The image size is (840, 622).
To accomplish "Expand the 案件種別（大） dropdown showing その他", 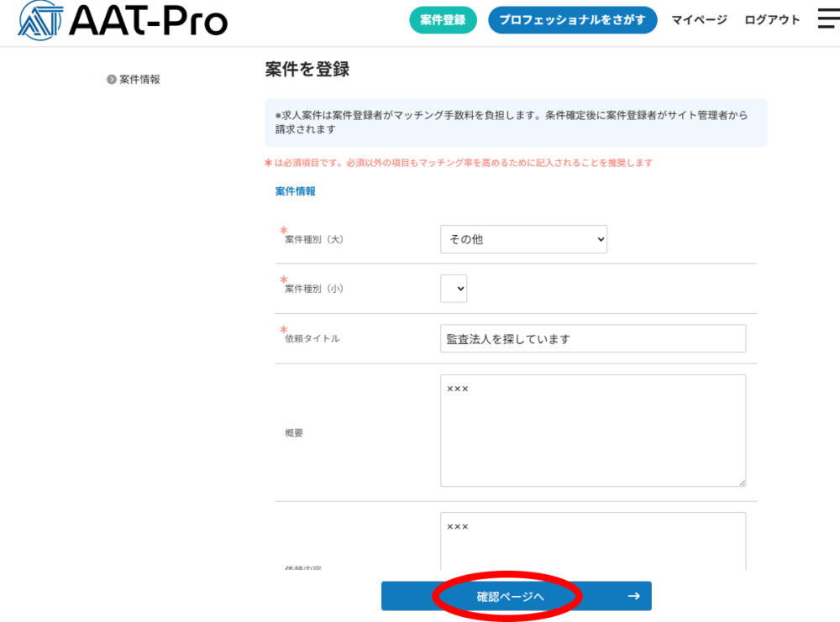I will pos(523,239).
